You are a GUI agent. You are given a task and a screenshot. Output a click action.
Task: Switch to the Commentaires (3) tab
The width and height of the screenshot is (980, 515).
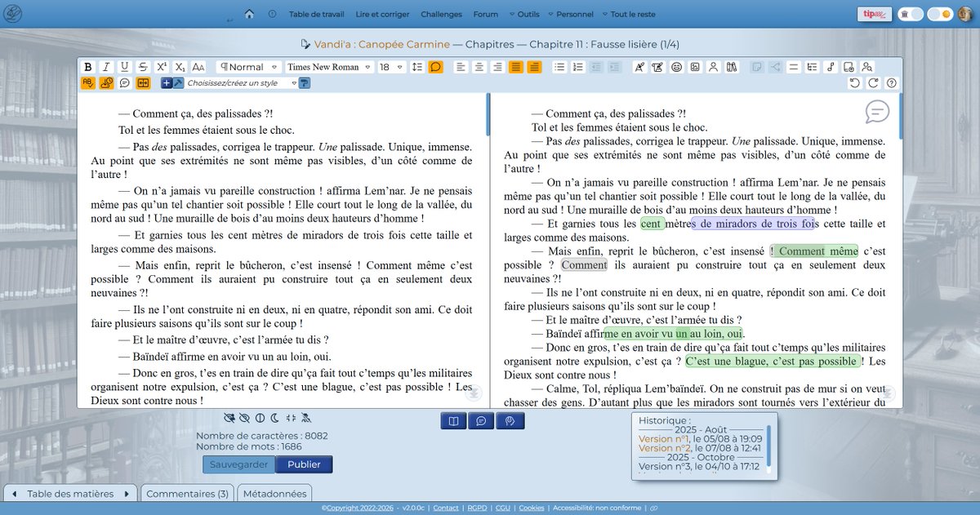coord(187,493)
